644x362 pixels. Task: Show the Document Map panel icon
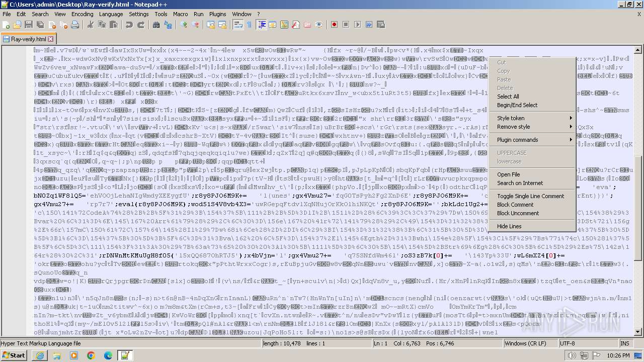[x=284, y=25]
